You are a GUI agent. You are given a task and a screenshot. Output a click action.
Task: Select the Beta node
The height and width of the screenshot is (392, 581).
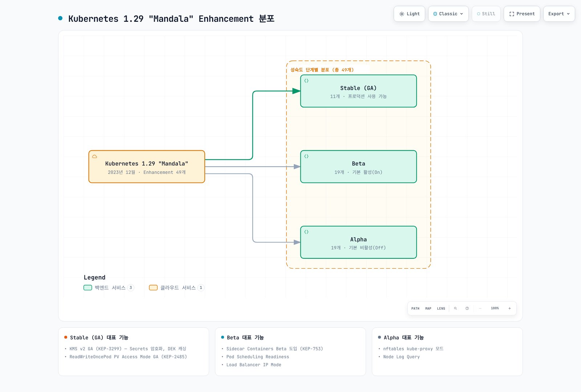358,167
